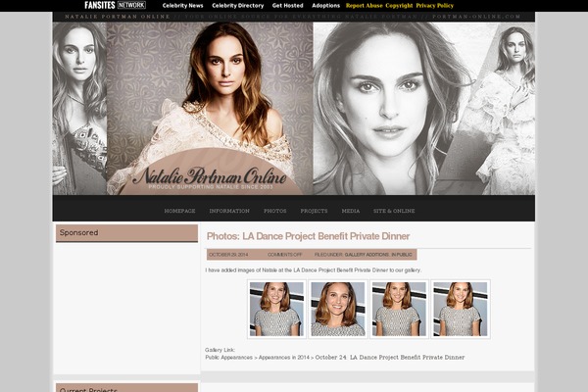Open the Get Hosted page
This screenshot has width=588, height=392.
(x=287, y=6)
